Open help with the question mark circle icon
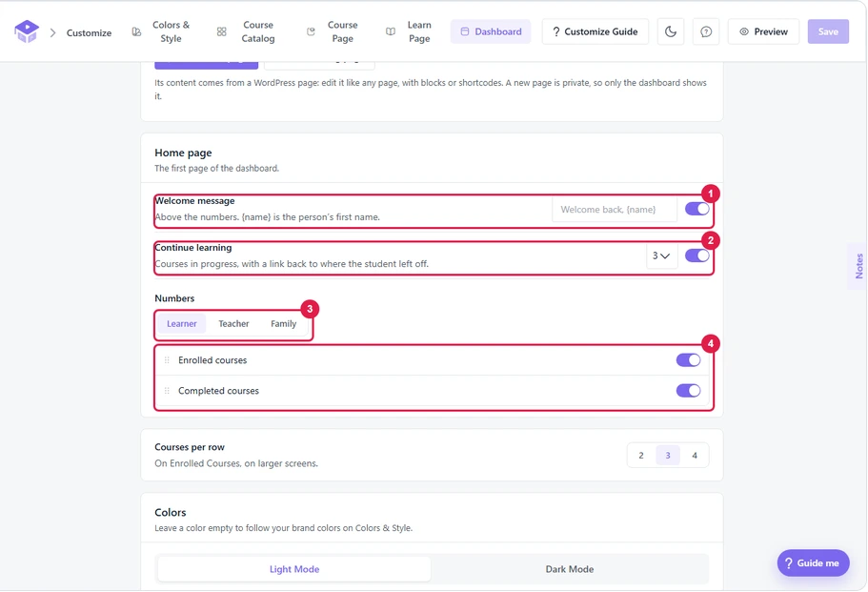 tap(706, 31)
